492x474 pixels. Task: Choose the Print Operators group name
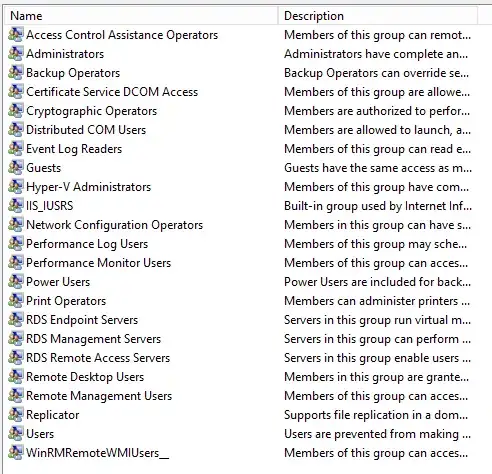tap(66, 301)
